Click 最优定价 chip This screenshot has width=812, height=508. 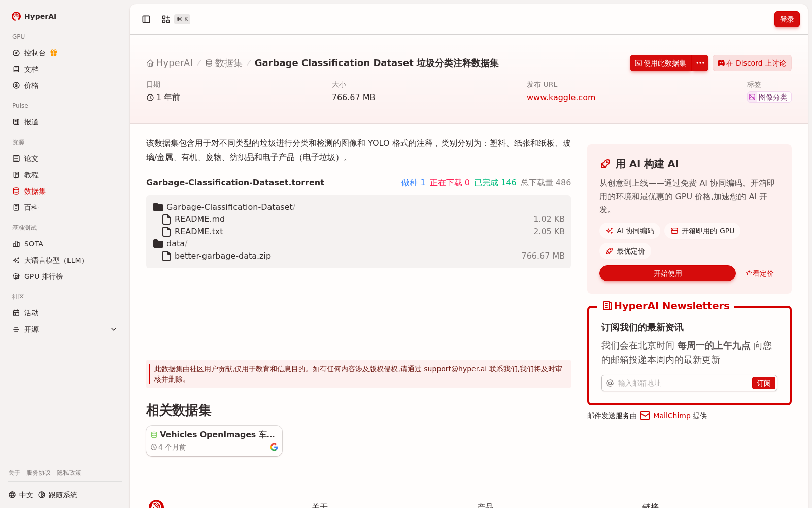click(x=625, y=251)
